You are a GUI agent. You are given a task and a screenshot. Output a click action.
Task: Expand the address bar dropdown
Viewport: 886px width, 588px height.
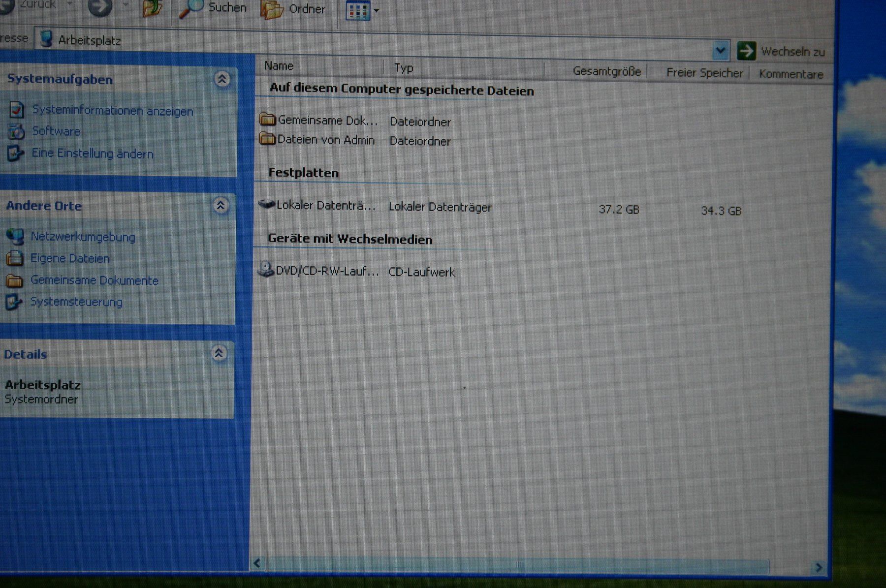click(720, 50)
